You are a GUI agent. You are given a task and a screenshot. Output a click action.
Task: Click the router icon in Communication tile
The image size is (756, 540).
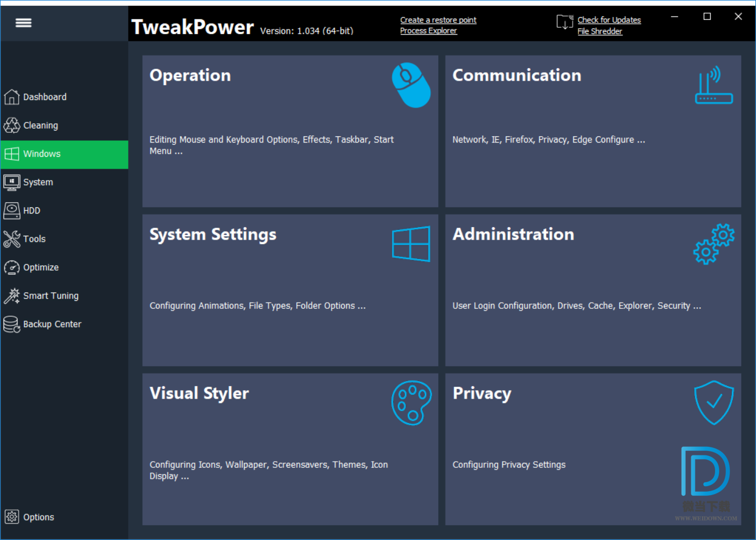714,85
